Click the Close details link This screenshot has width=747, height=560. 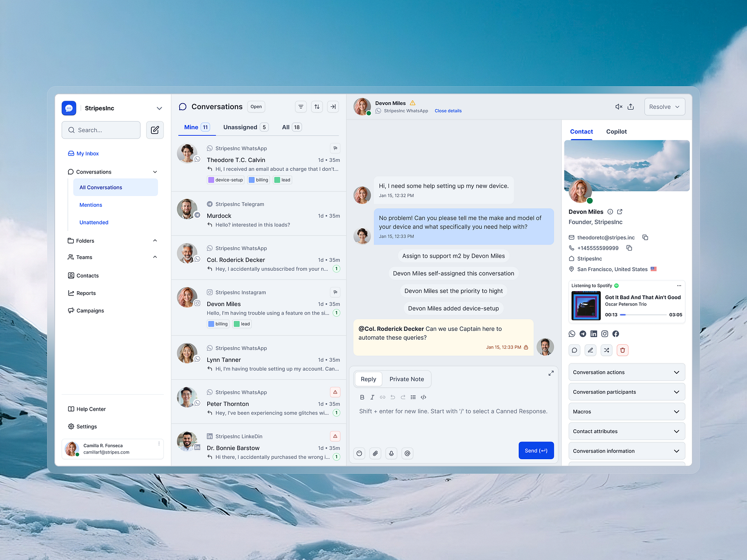[x=448, y=111]
